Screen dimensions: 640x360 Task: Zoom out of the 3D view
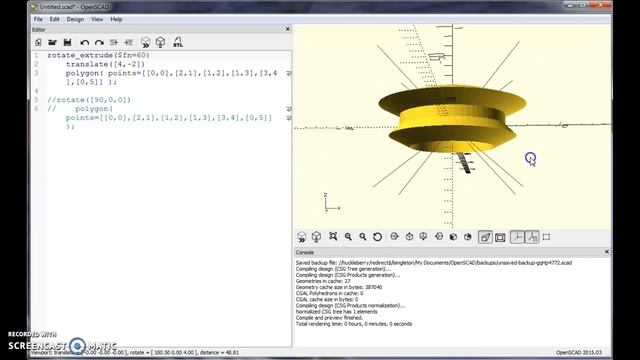click(x=362, y=237)
